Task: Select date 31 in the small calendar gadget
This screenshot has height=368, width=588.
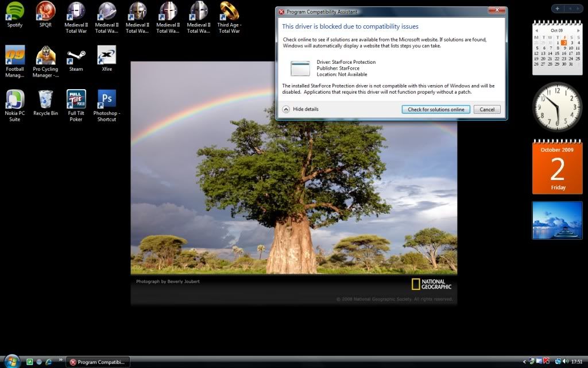Action: point(571,64)
